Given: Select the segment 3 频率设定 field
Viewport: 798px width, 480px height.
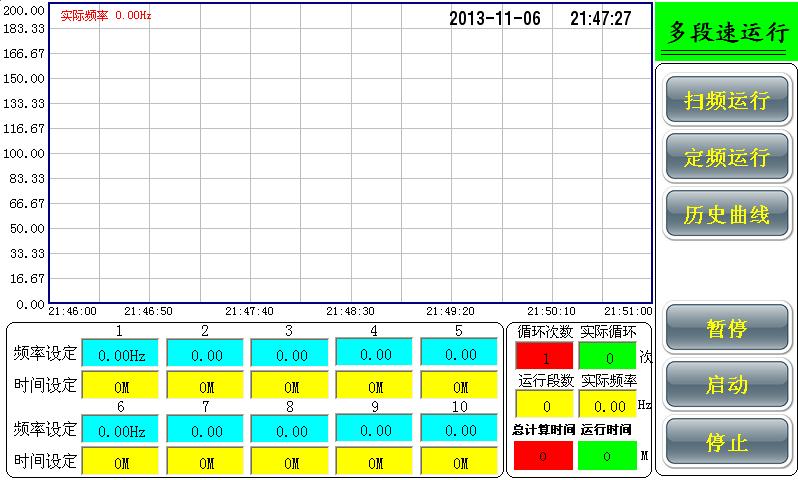Looking at the screenshot, I should point(289,354).
